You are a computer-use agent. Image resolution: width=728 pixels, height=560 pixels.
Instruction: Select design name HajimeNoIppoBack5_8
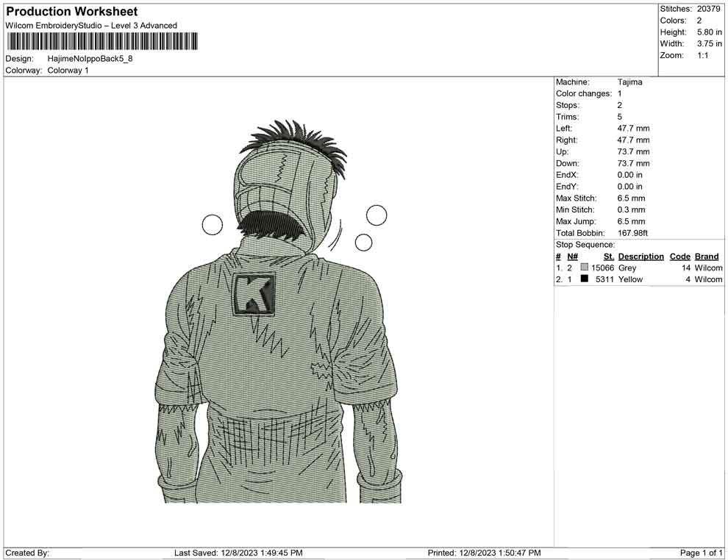pos(90,59)
